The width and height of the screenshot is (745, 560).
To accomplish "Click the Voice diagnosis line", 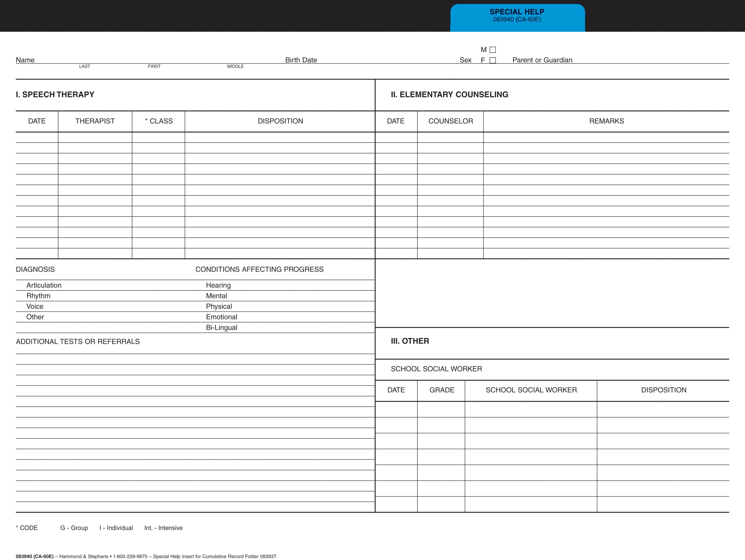I will pos(35,307).
